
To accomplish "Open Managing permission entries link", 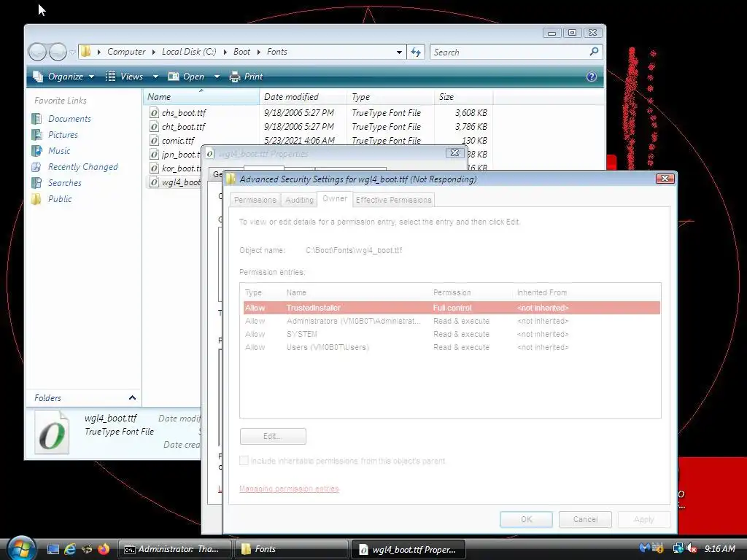I will [289, 489].
